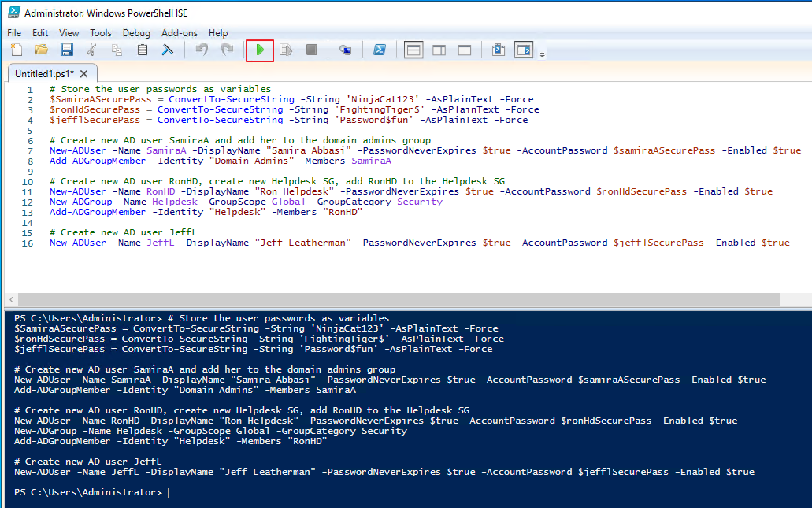Click editor line number 7
This screenshot has height=508, width=812.
(x=30, y=150)
